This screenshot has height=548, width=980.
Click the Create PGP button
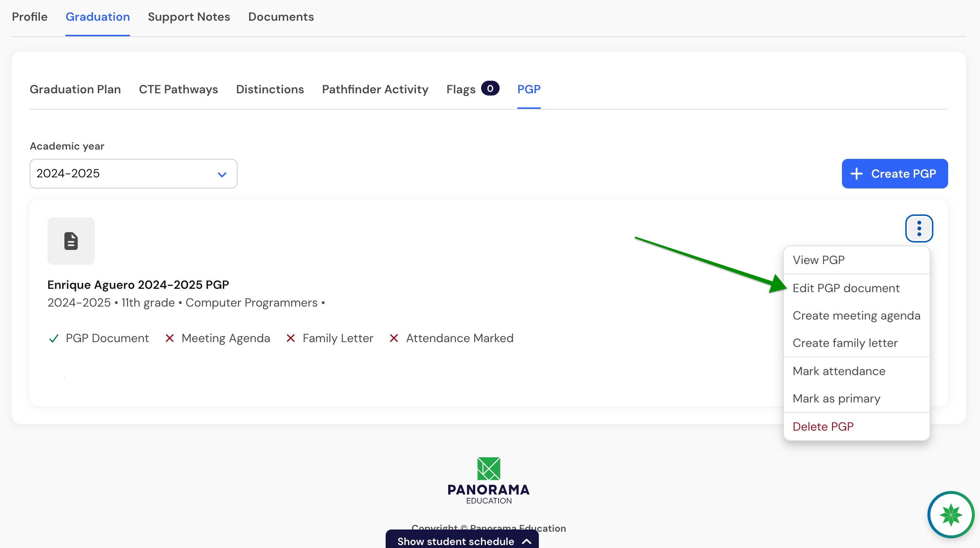coord(895,174)
